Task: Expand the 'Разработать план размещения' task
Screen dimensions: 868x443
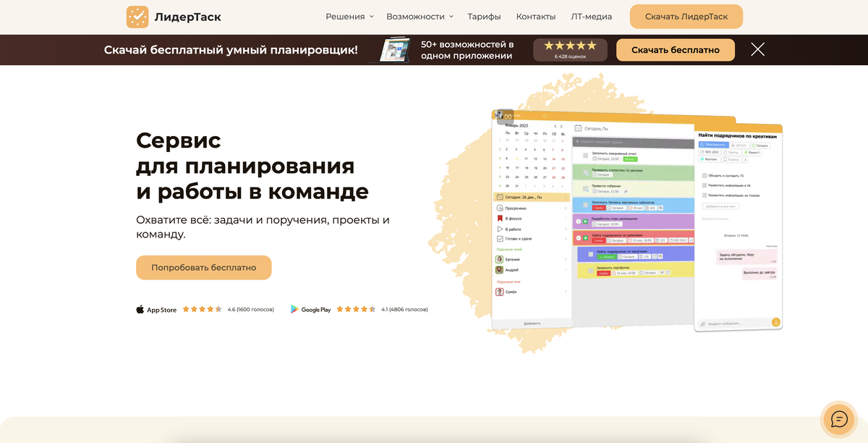Action: click(x=578, y=221)
